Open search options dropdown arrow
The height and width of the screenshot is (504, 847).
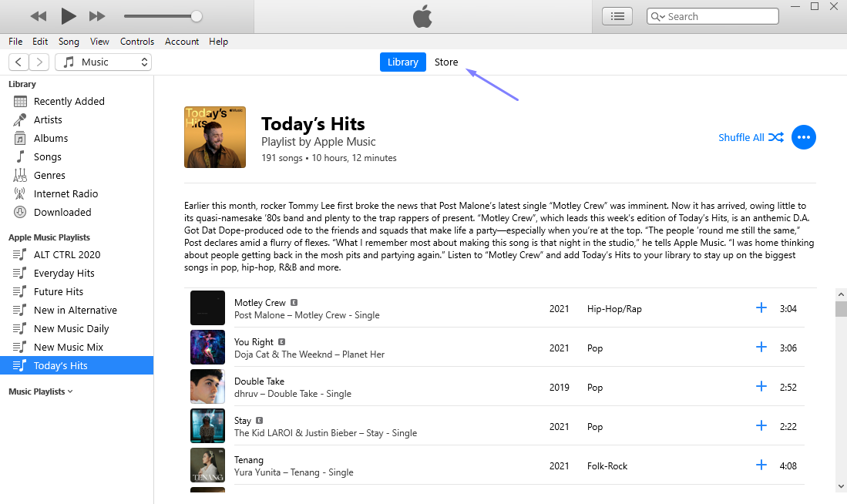tap(657, 16)
